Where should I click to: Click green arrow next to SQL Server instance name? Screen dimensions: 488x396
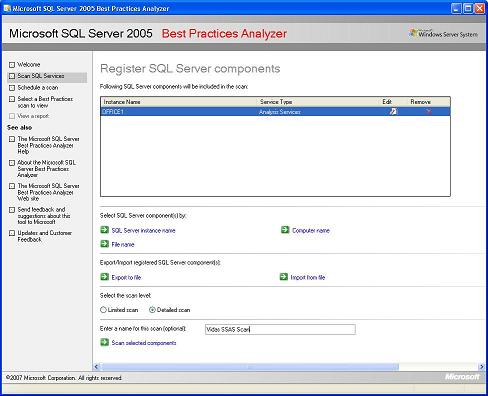tap(105, 230)
